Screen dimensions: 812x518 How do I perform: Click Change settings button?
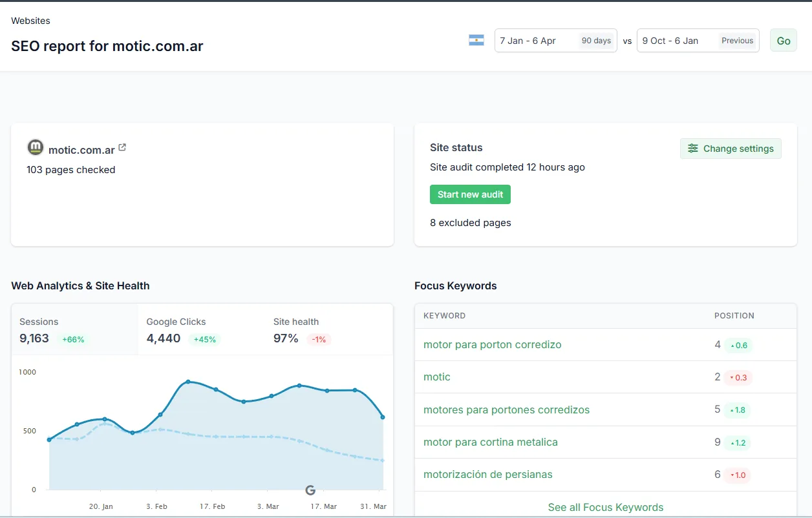point(731,149)
